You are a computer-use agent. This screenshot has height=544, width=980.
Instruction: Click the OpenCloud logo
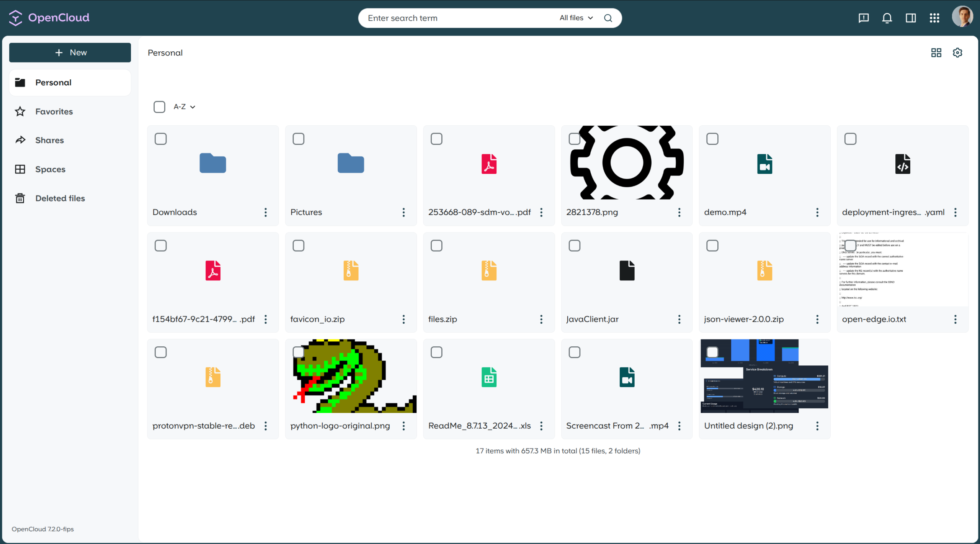coord(49,18)
